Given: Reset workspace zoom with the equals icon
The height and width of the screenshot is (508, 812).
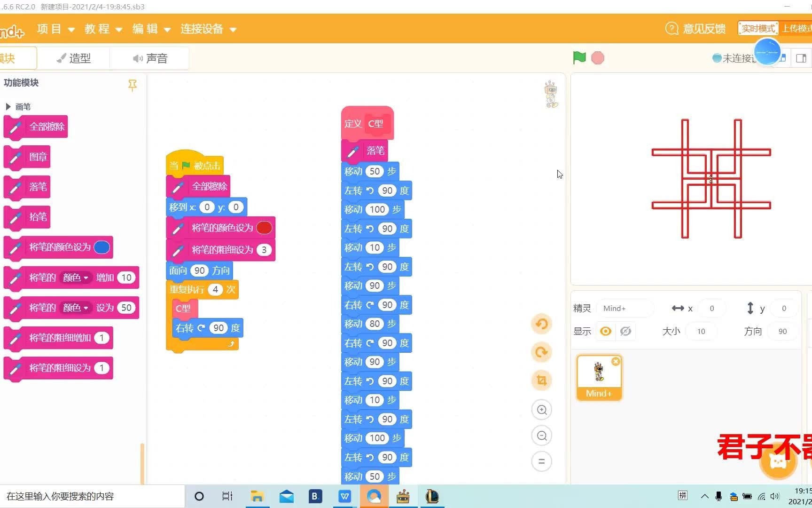Looking at the screenshot, I should 541,461.
